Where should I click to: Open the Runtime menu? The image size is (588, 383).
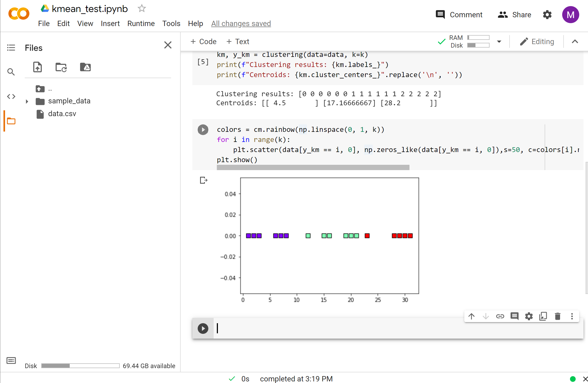pyautogui.click(x=141, y=24)
